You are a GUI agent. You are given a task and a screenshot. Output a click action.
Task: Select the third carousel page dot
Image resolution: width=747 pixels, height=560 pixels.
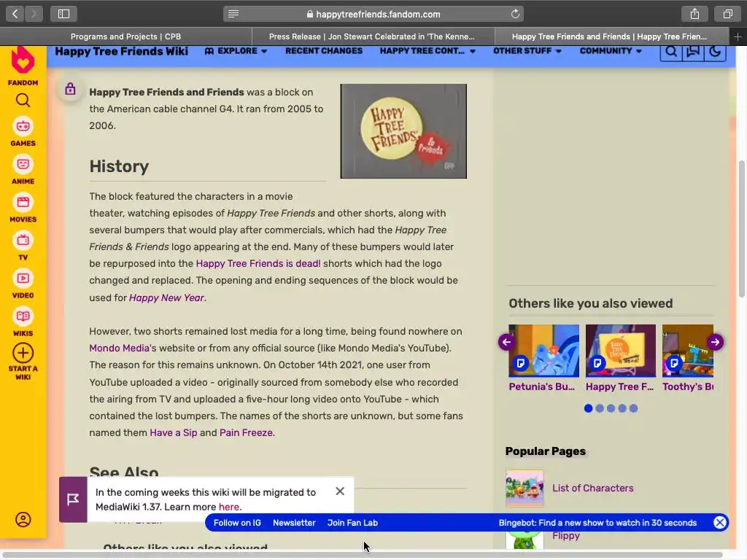tap(611, 408)
